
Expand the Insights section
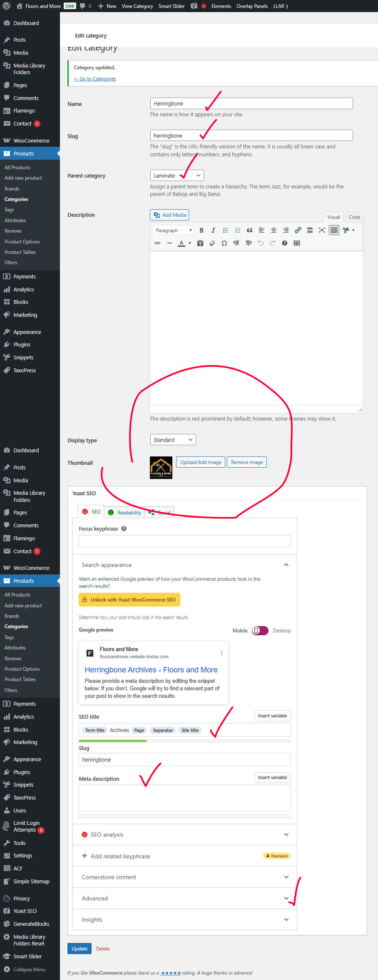185,920
